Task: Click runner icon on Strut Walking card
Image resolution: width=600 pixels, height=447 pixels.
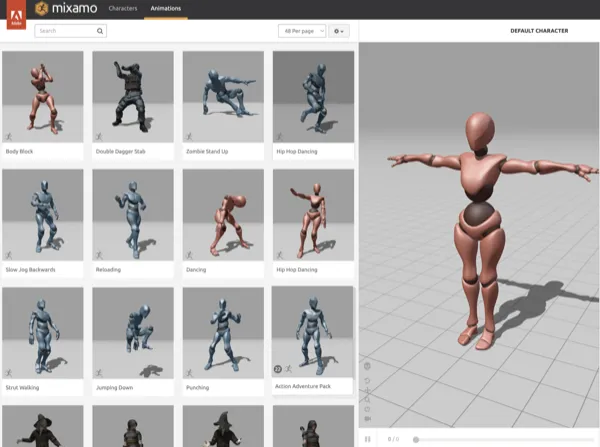Action: 9,372
